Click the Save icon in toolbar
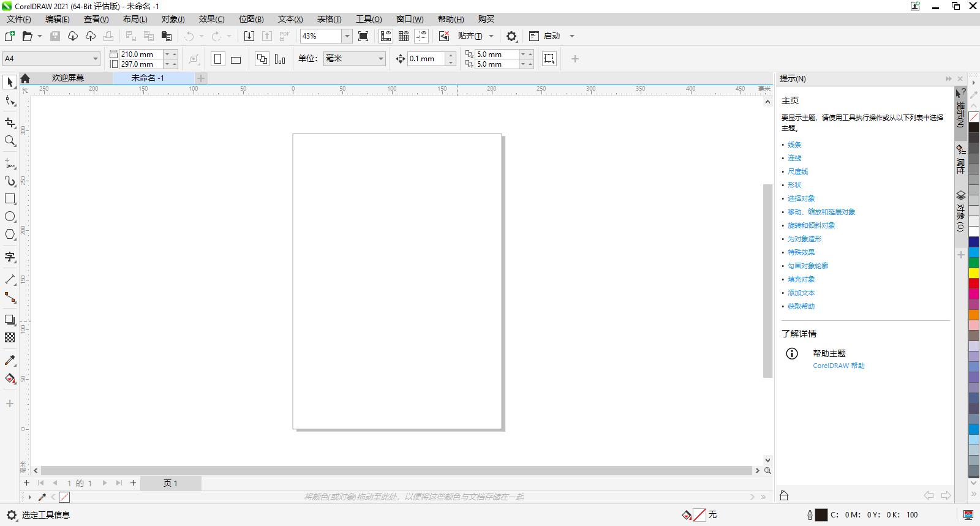 tap(55, 36)
